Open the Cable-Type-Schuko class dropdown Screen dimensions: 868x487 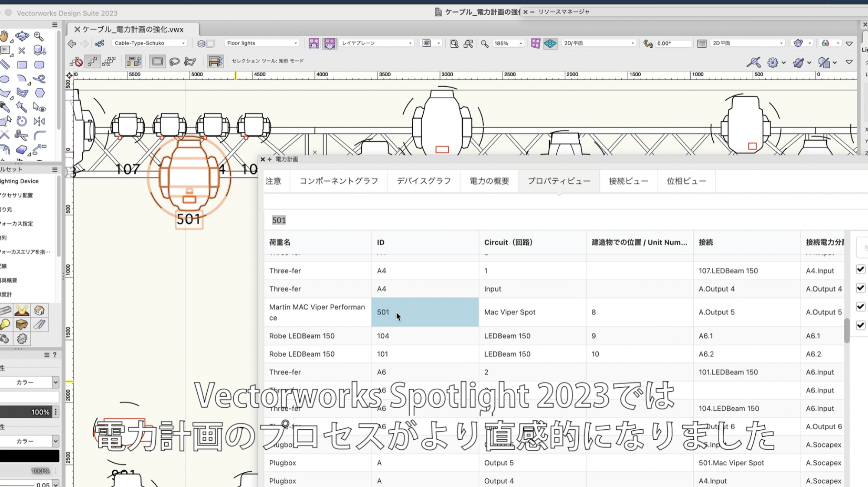tap(149, 43)
